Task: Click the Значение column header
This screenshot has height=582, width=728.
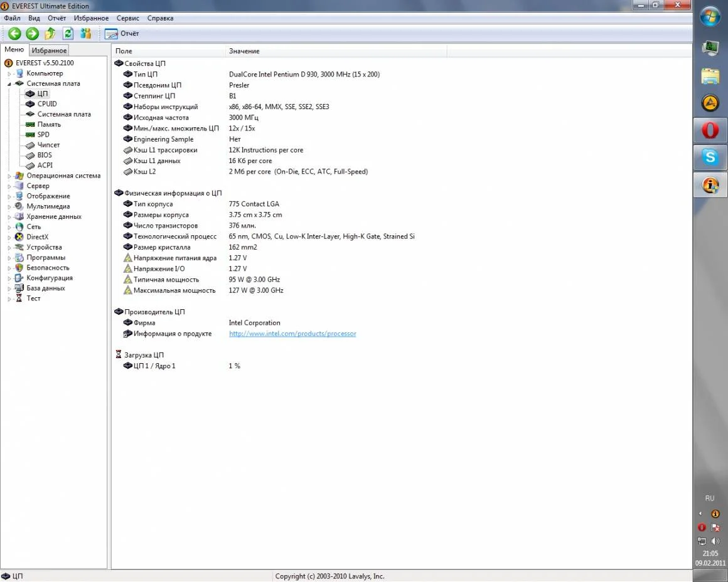Action: pyautogui.click(x=336, y=51)
